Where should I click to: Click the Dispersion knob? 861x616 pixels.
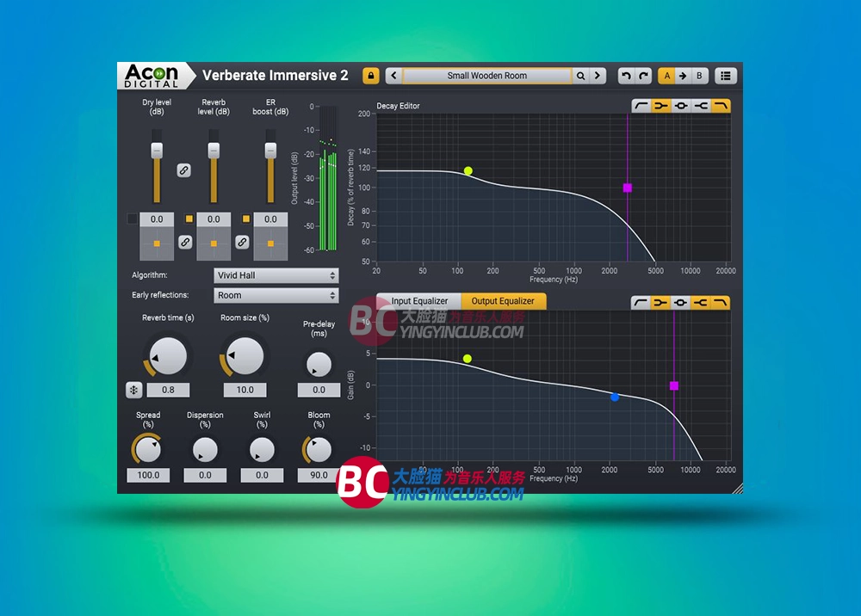tap(205, 450)
